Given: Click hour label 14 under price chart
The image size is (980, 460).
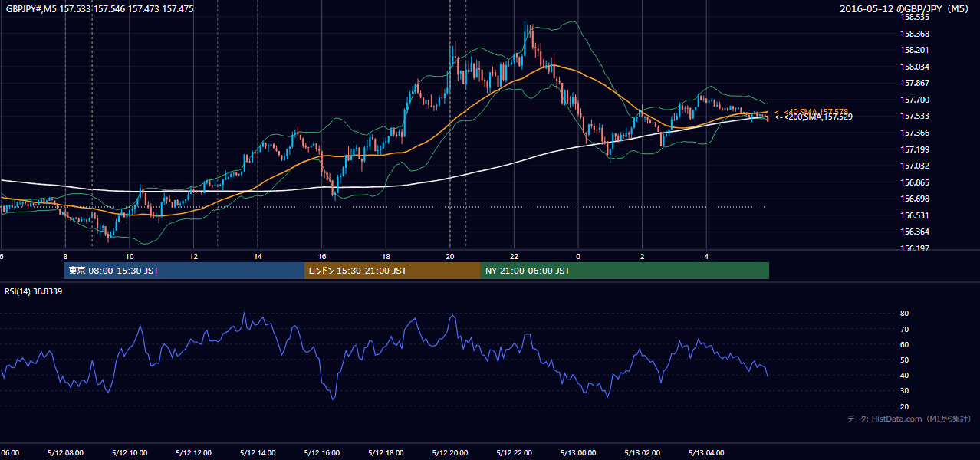Looking at the screenshot, I should coord(258,257).
